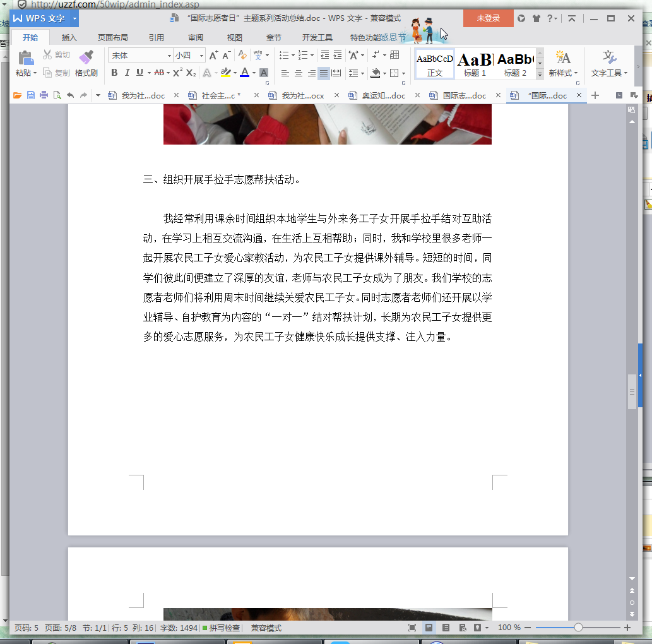The image size is (652, 644).
Task: Expand the paste options arrow
Action: (35, 73)
